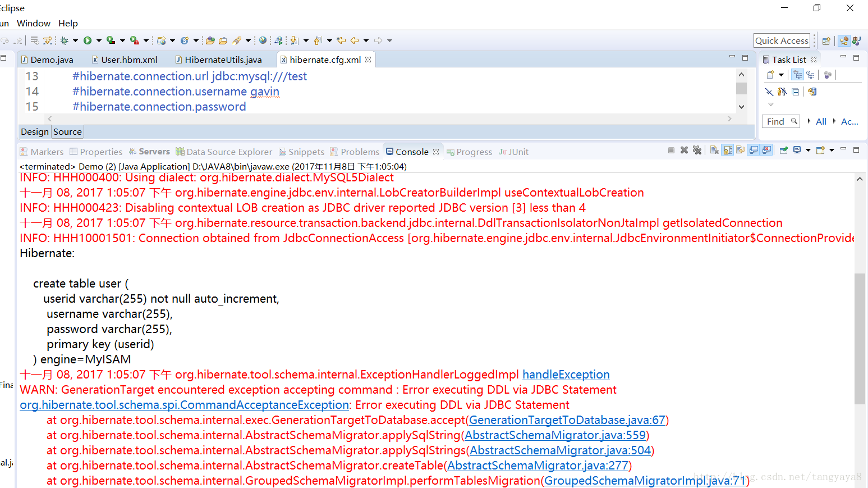868x488 pixels.
Task: Toggle Scroll Lock in Console
Action: point(727,150)
